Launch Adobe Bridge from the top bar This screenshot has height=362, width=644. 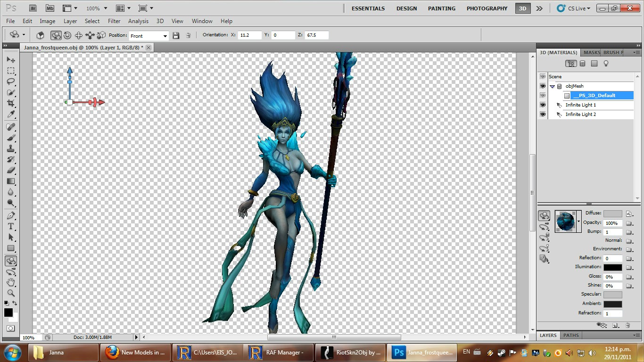[33, 8]
